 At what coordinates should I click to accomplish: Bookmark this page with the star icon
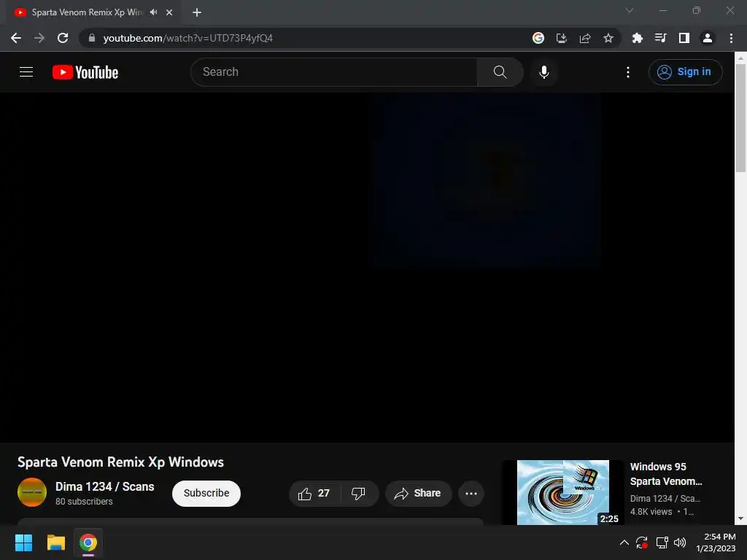coord(608,38)
